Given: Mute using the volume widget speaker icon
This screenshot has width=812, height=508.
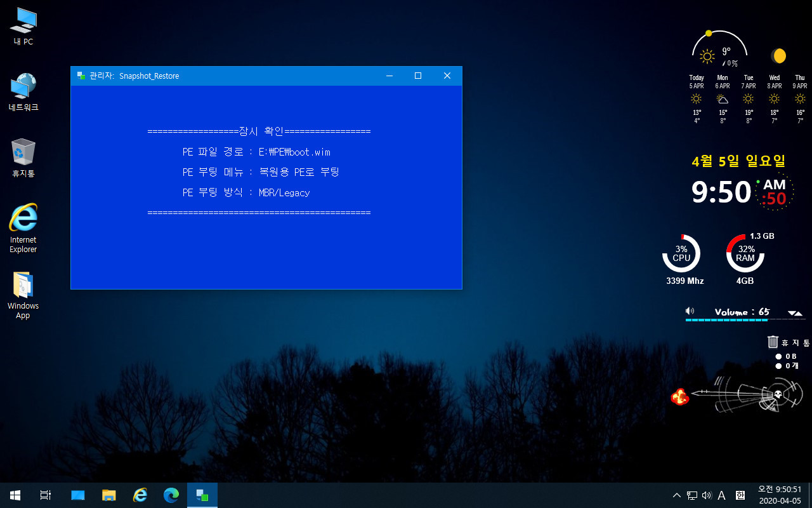Looking at the screenshot, I should pos(690,311).
